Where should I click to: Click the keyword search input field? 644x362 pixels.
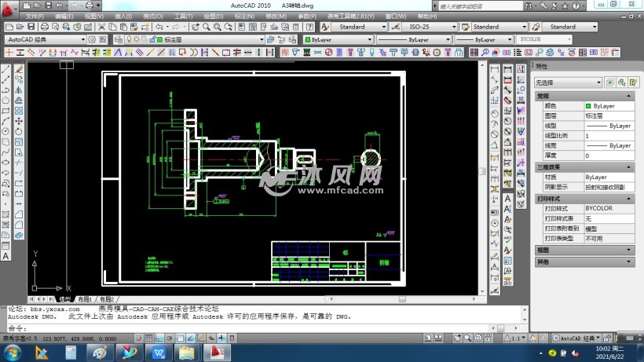(479, 6)
